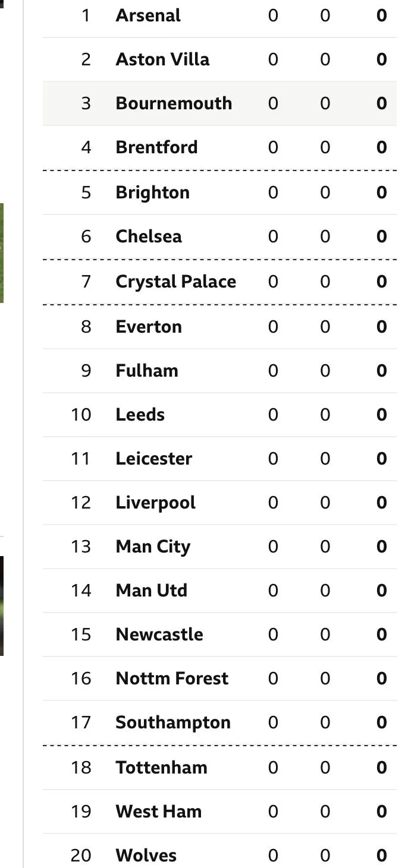Select Aston Villa in the table
This screenshot has height=868, width=408.
[162, 59]
